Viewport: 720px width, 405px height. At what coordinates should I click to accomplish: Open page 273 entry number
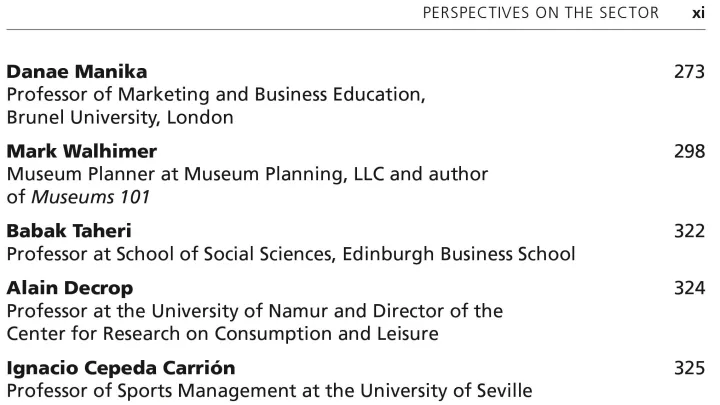tap(689, 72)
